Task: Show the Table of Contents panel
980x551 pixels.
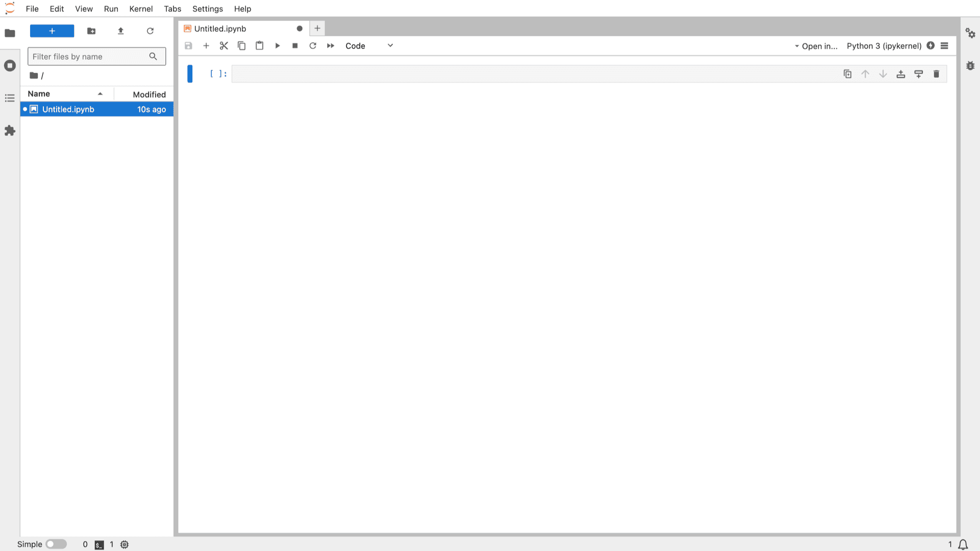Action: pos(10,98)
